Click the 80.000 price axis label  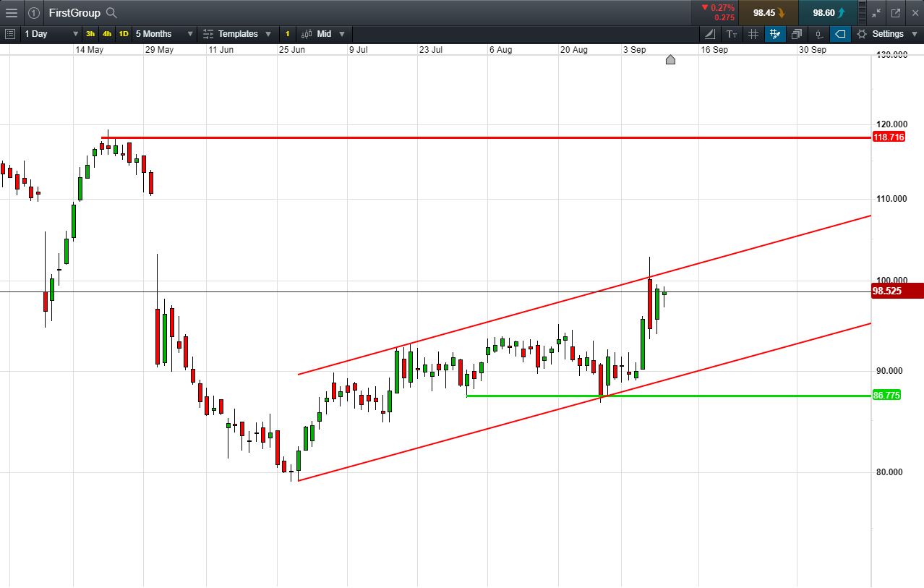[x=889, y=472]
